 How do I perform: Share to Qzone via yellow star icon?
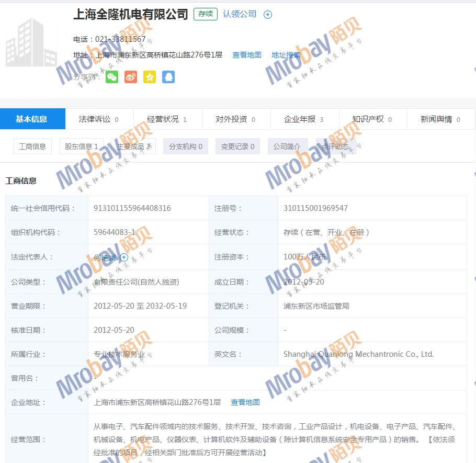point(150,77)
